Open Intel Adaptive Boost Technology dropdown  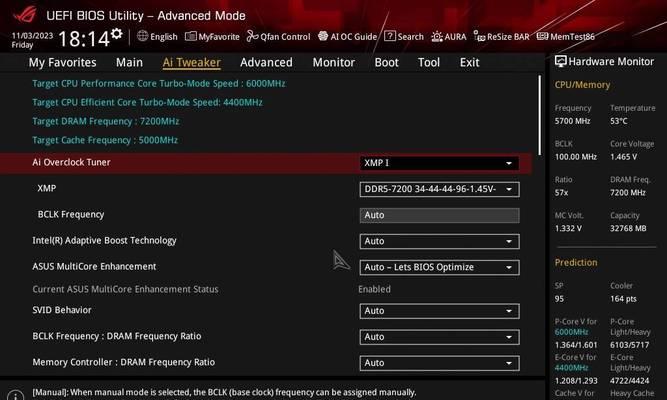[439, 241]
